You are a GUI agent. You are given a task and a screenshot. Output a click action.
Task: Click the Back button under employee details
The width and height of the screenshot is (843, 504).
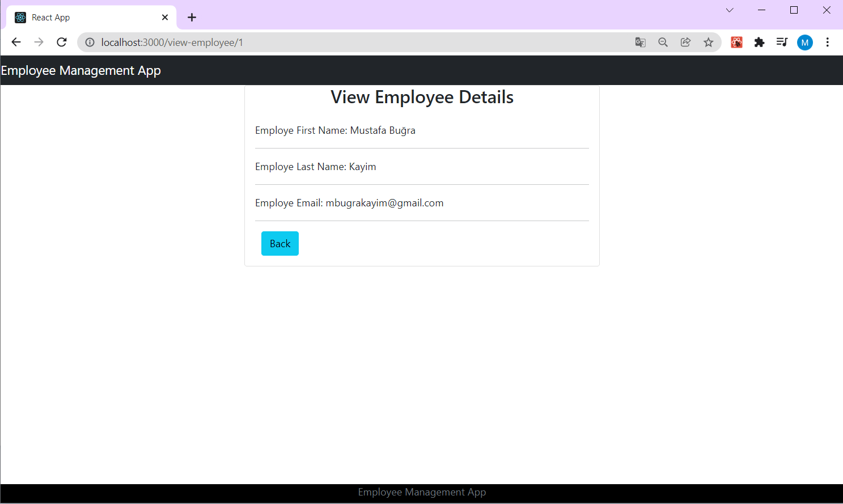tap(279, 243)
